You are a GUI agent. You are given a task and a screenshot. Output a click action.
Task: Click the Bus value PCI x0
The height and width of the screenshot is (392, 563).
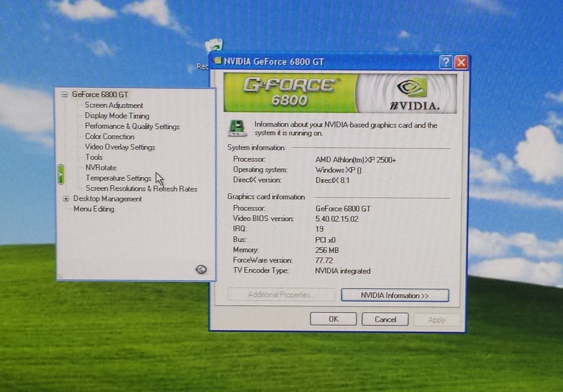325,240
